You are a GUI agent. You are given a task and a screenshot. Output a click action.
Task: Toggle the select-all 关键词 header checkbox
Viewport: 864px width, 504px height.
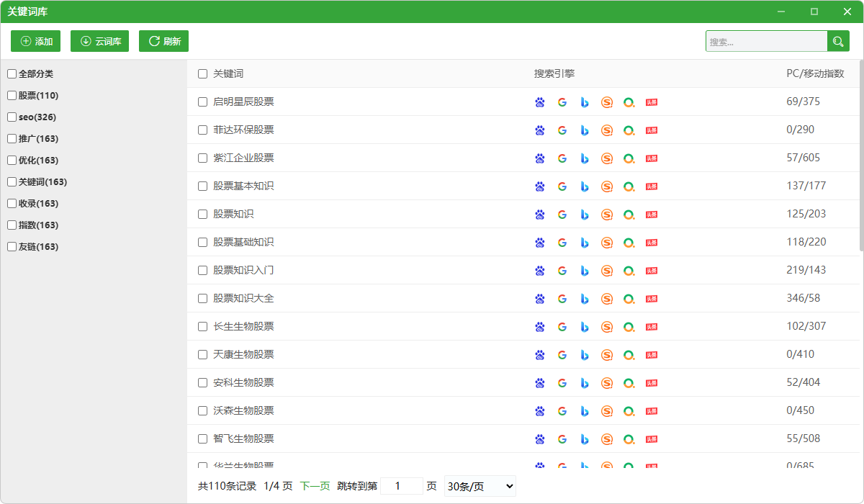click(x=203, y=73)
